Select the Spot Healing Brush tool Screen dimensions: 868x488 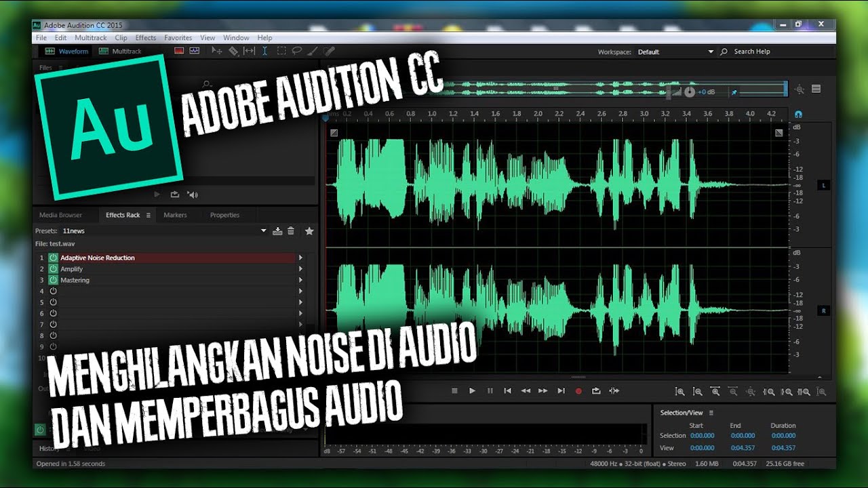pyautogui.click(x=329, y=51)
